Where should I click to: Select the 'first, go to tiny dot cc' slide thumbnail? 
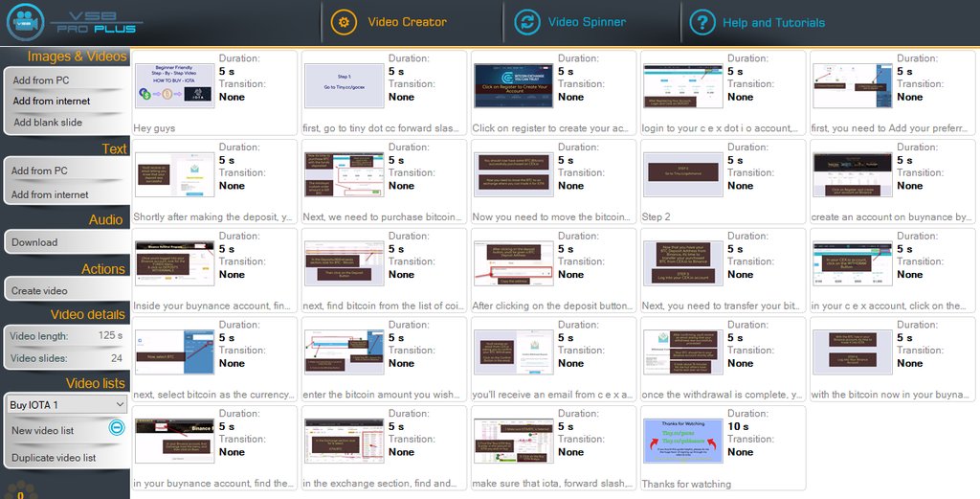coord(345,85)
